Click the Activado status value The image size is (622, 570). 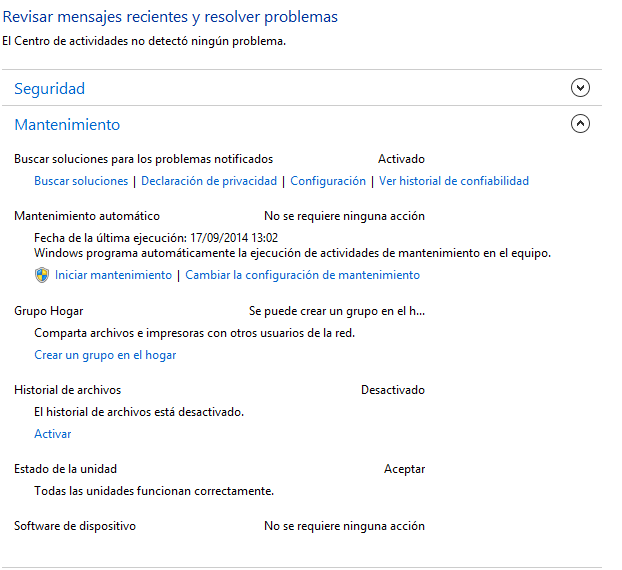[x=401, y=159]
